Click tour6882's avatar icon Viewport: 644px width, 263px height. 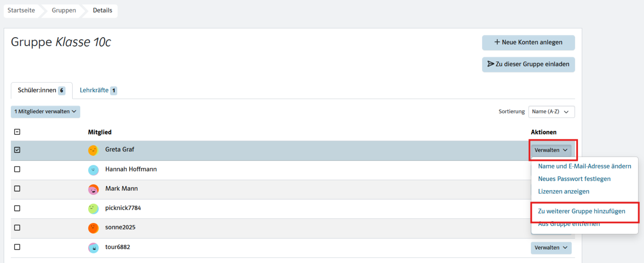(x=93, y=248)
